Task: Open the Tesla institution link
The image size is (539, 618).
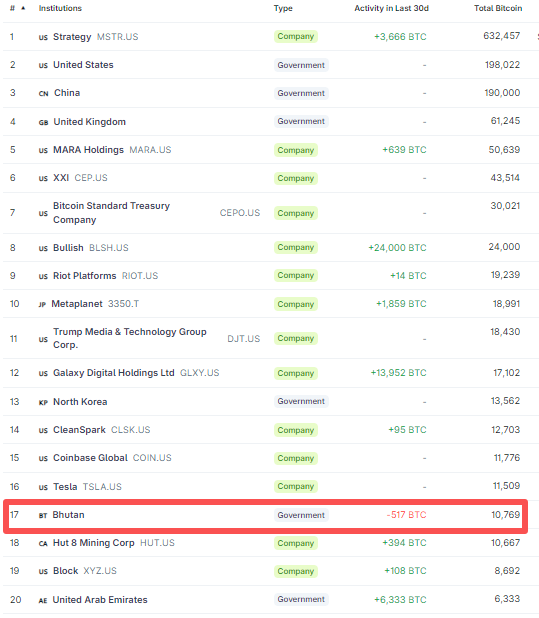Action: [x=65, y=487]
